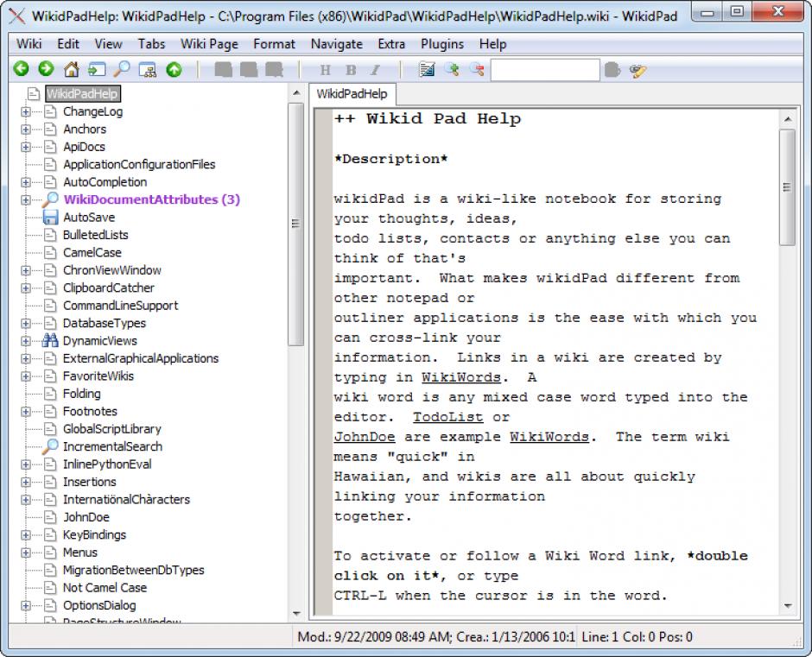Toggle bold with the B icon
The width and height of the screenshot is (812, 657).
point(351,70)
